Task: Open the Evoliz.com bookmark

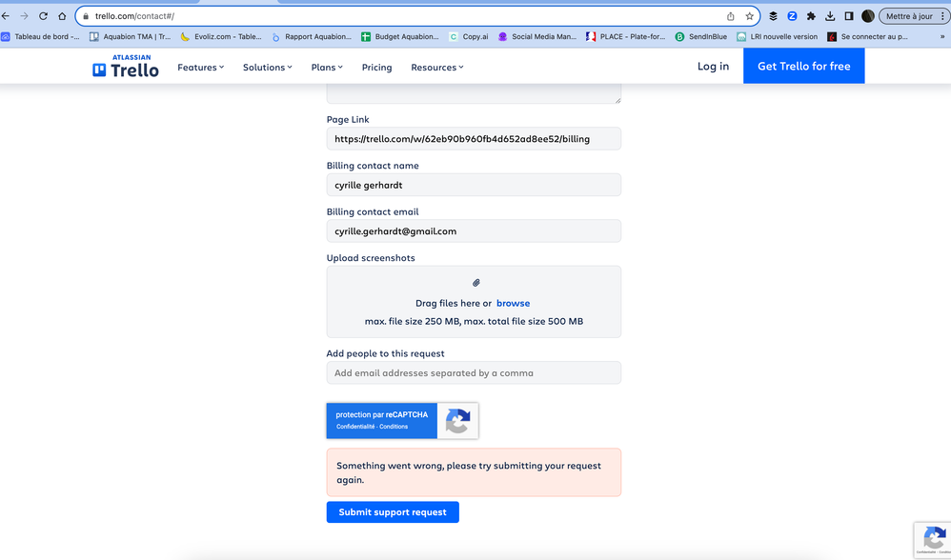Action: coord(221,37)
